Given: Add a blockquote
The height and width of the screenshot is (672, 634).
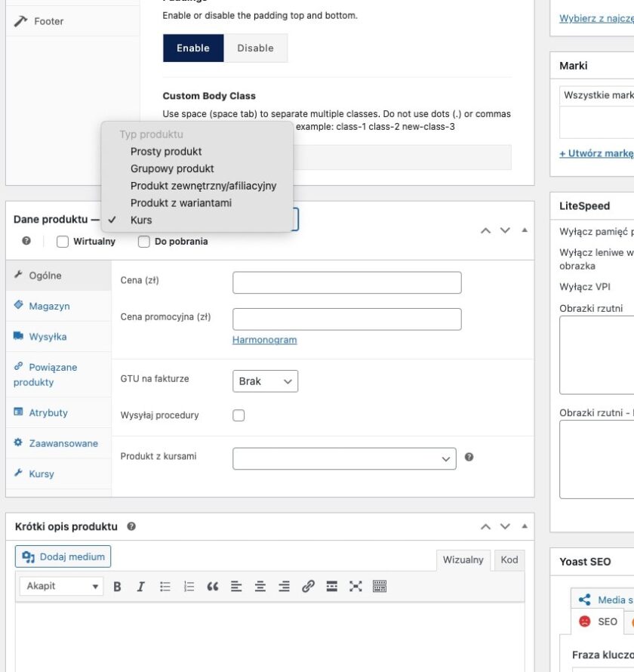Looking at the screenshot, I should [214, 586].
